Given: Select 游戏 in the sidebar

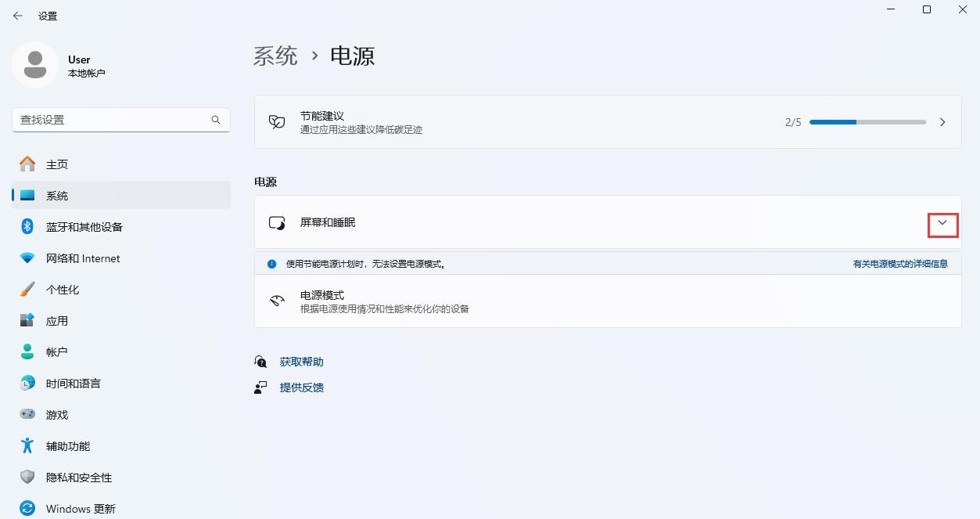Looking at the screenshot, I should coord(56,414).
